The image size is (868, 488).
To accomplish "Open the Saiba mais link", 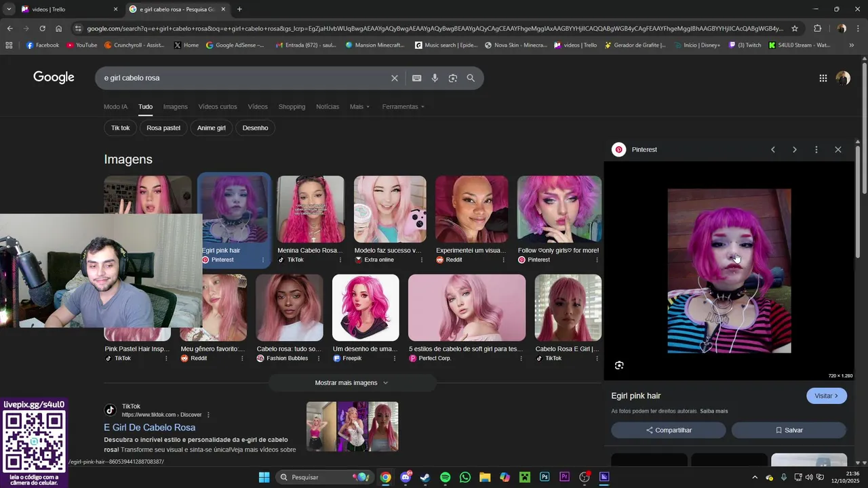I will (x=714, y=411).
